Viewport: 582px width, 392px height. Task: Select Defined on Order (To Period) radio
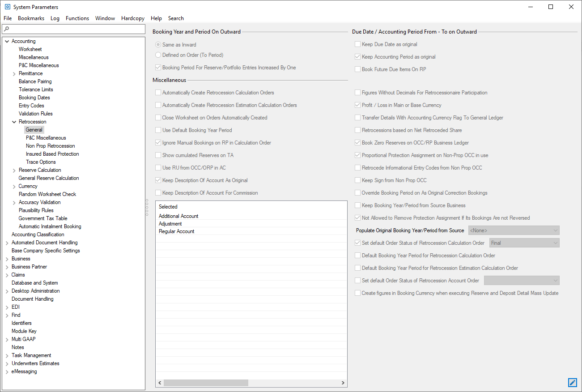click(158, 55)
